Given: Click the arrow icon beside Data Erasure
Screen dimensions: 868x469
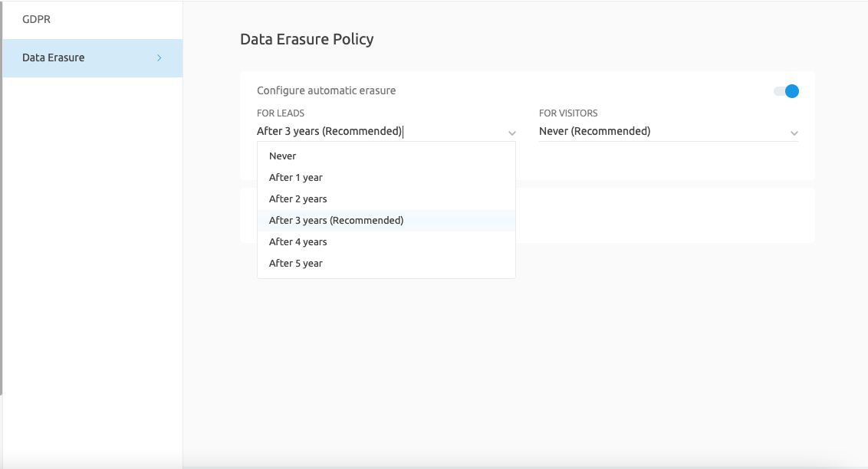Looking at the screenshot, I should tap(159, 57).
